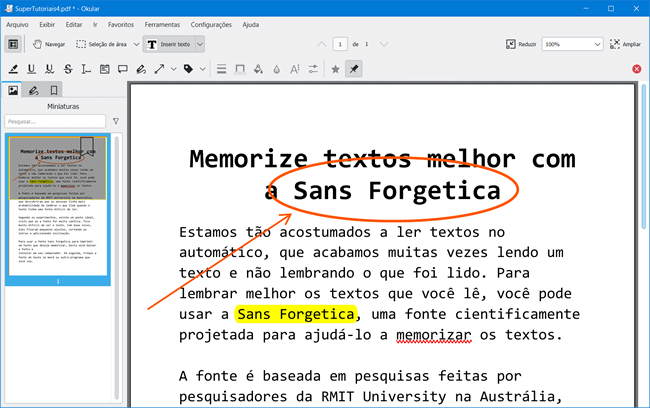Image resolution: width=650 pixels, height=408 pixels.
Task: Toggle the pin keep-active button
Action: tap(354, 69)
